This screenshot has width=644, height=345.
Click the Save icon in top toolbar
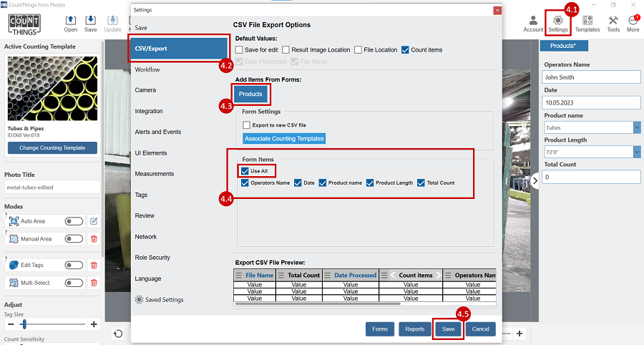pos(91,20)
